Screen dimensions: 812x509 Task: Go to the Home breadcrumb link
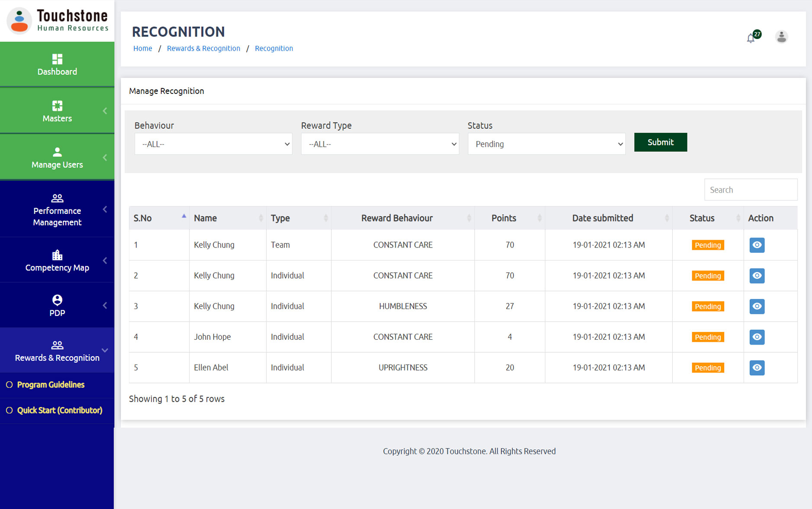tap(142, 48)
